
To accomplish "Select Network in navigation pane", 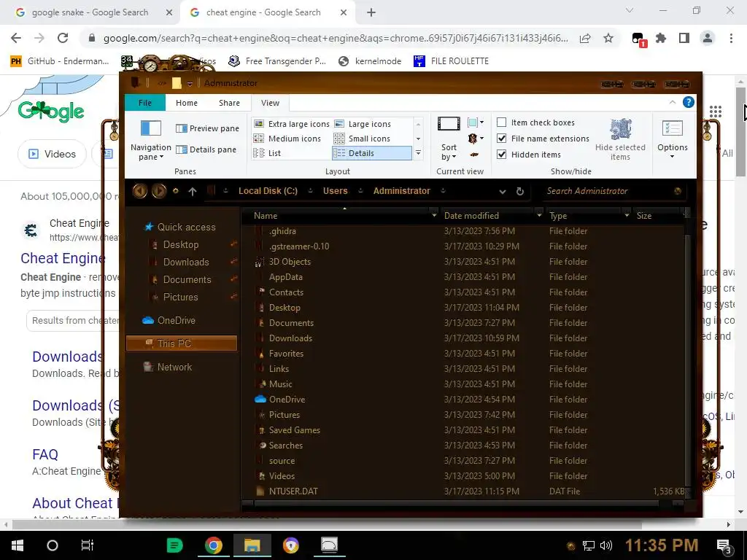I will pyautogui.click(x=168, y=367).
